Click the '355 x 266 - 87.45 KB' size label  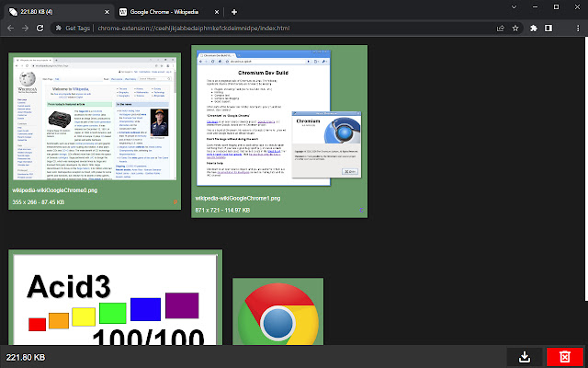point(39,202)
